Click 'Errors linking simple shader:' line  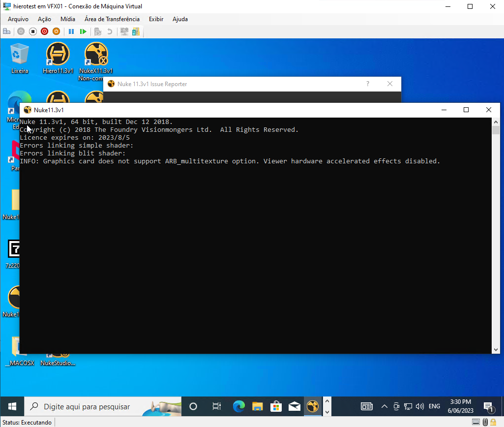coord(77,145)
